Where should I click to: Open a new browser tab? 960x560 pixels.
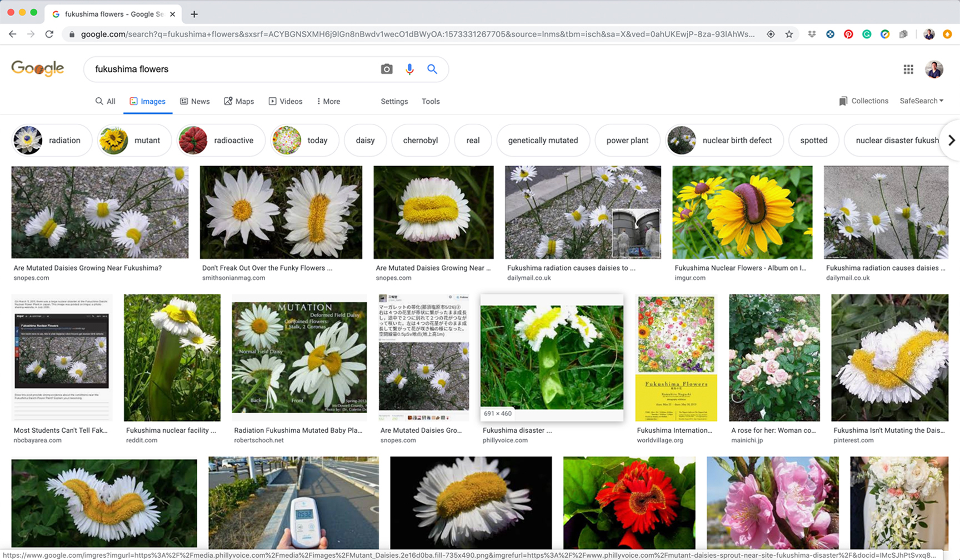(x=194, y=14)
